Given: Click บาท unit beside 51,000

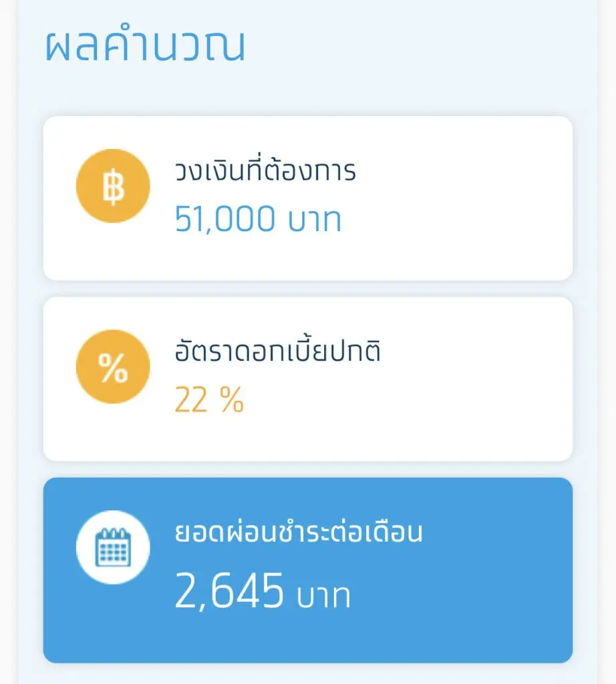Looking at the screenshot, I should (315, 219).
